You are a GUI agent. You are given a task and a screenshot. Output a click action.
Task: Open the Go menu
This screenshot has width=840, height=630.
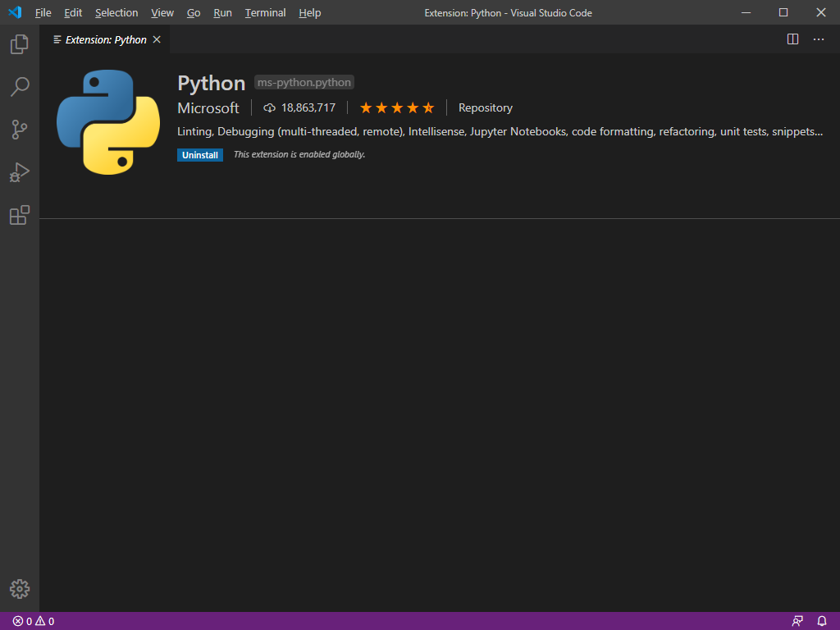point(194,13)
